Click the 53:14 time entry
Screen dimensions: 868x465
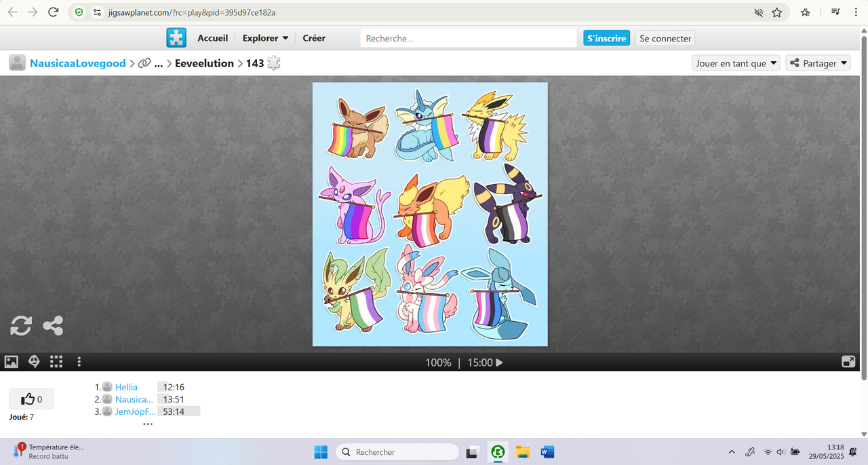tap(174, 411)
